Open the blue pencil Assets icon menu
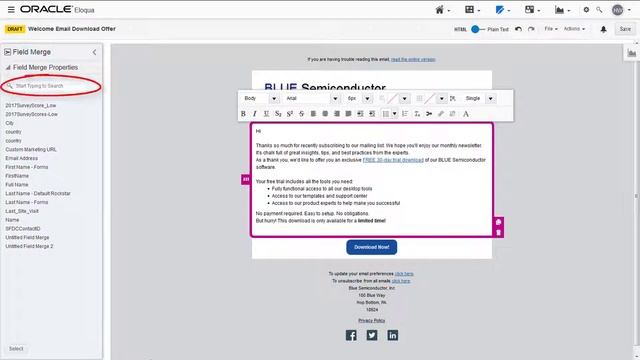The width and height of the screenshot is (640, 360). pos(502,10)
